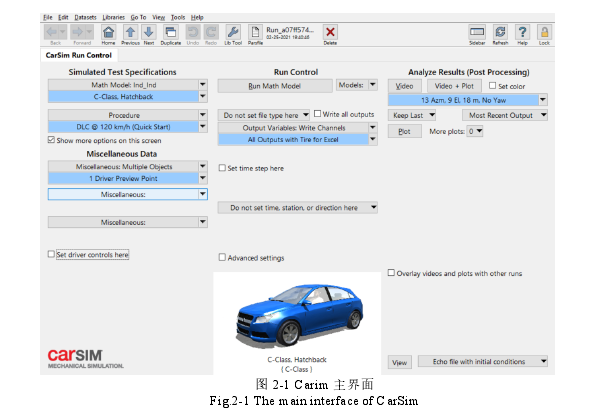This screenshot has height=415, width=597.
Task: Check Set driver controls here
Action: pyautogui.click(x=51, y=254)
